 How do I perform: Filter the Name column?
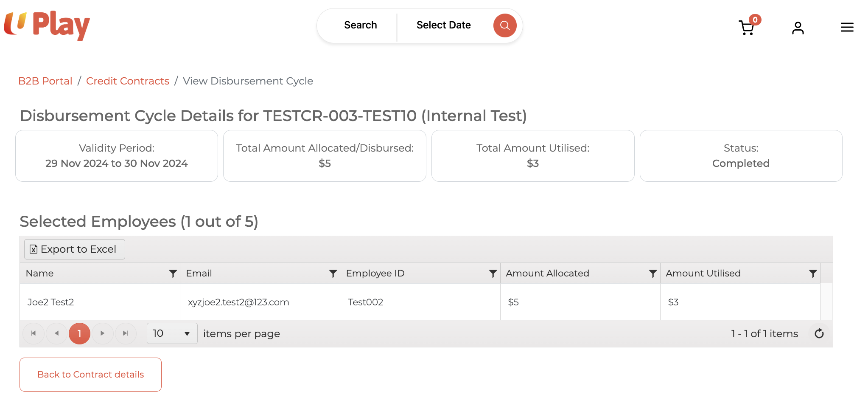click(x=173, y=273)
